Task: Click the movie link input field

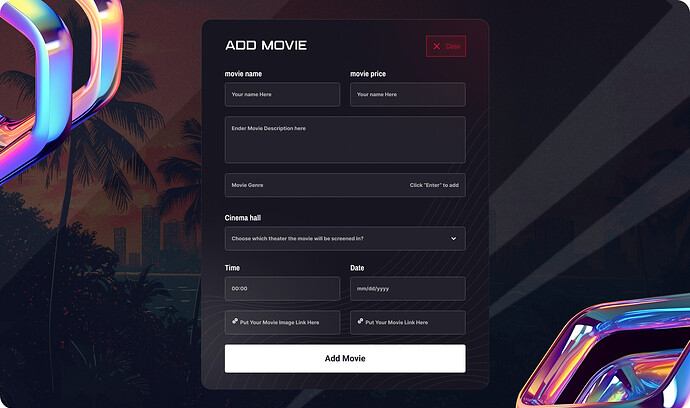Action: (x=407, y=322)
